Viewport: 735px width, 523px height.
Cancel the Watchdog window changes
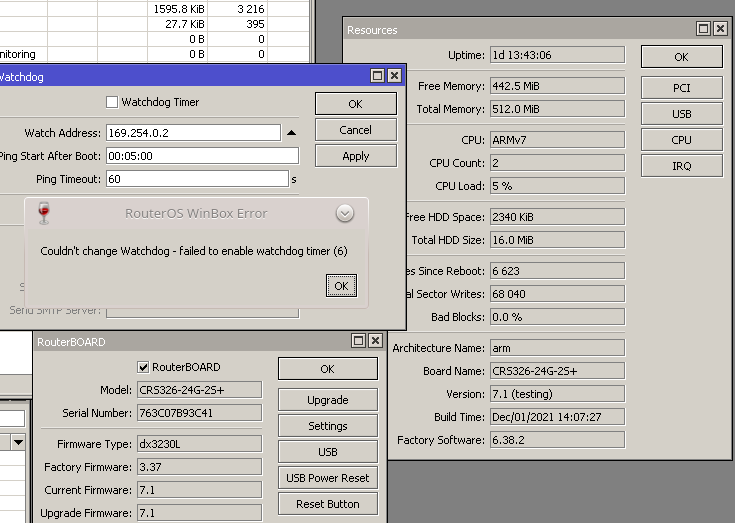(356, 130)
